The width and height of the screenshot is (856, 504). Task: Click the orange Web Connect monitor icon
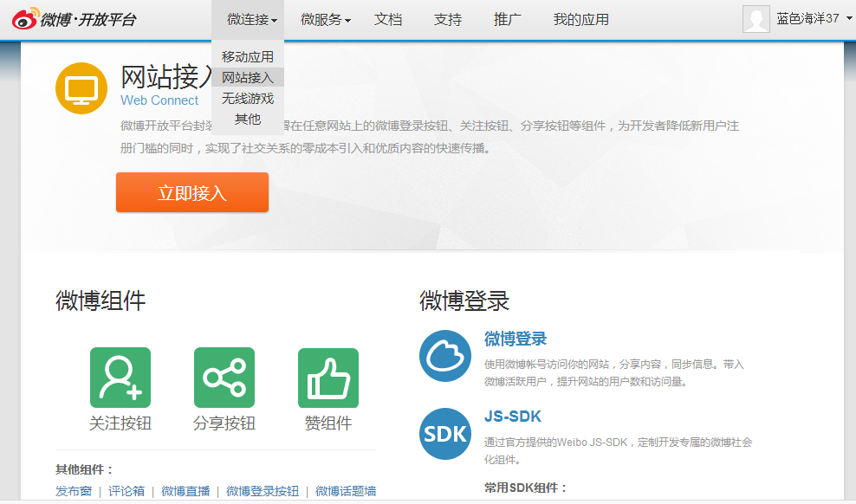point(81,88)
